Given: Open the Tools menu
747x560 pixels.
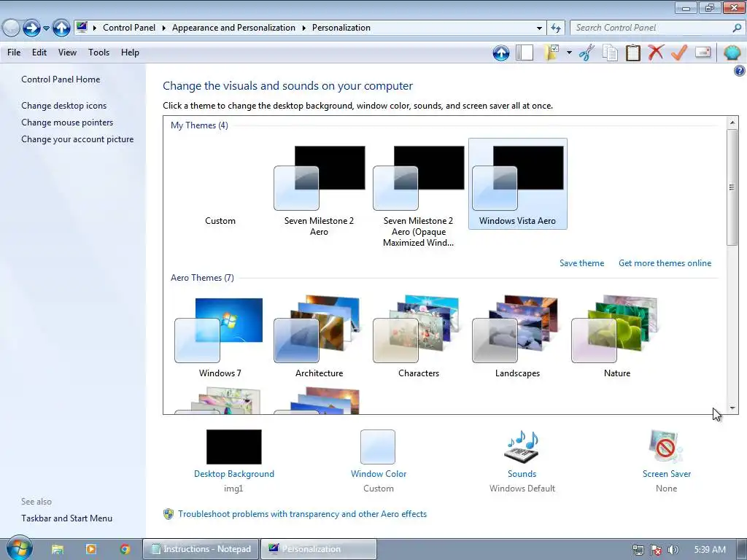Looking at the screenshot, I should click(x=98, y=52).
